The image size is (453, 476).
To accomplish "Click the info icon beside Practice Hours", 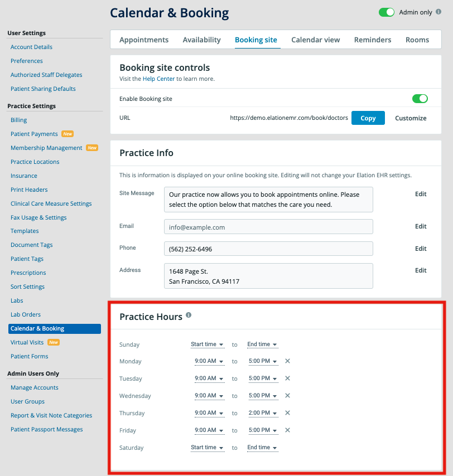I will pos(187,315).
